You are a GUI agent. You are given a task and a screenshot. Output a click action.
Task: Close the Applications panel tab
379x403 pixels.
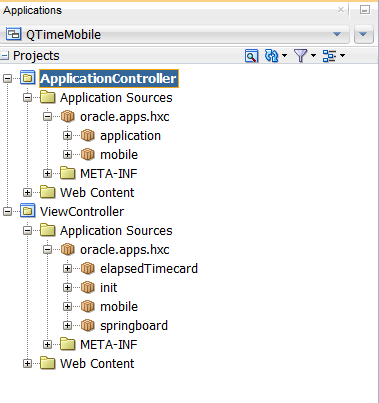[341, 10]
